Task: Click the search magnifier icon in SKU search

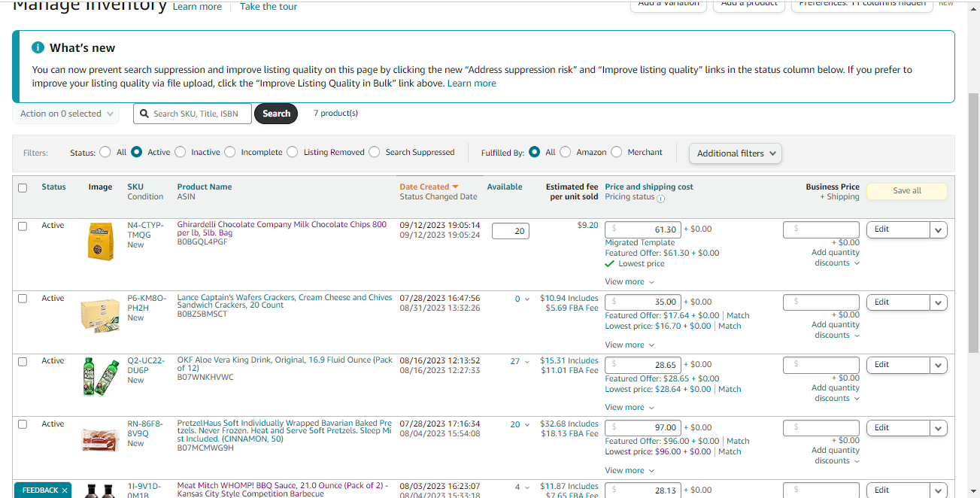Action: (144, 114)
